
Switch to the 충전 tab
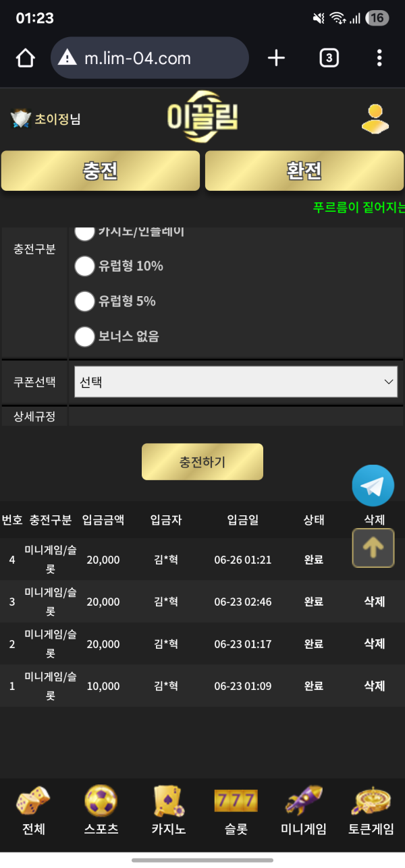101,171
